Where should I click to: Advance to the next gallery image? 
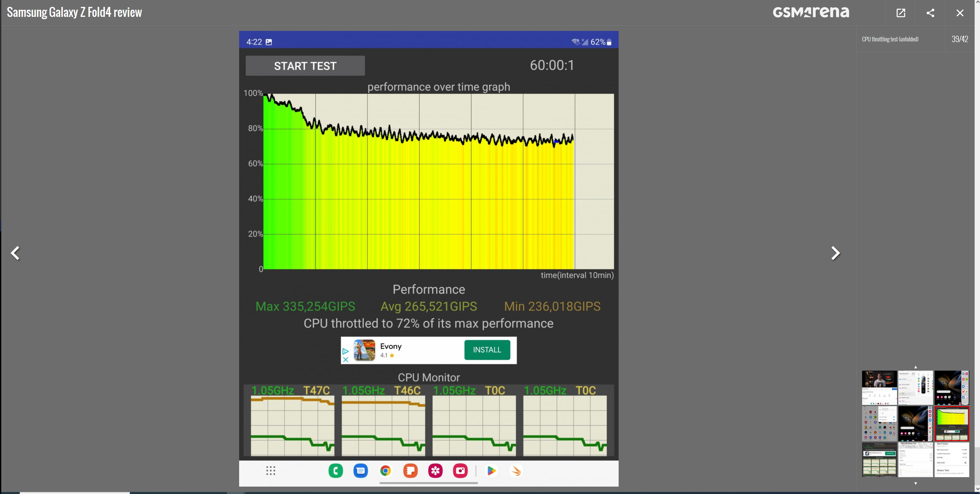[836, 253]
